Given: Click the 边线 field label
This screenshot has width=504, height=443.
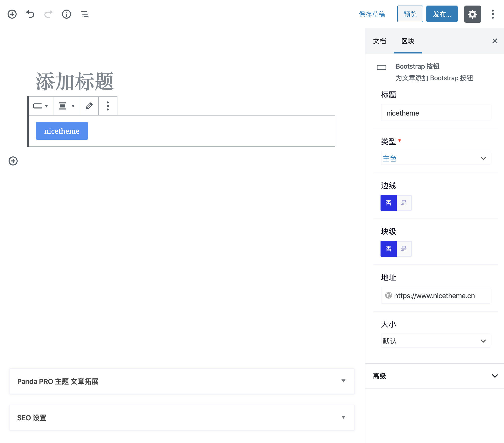Looking at the screenshot, I should tap(389, 185).
